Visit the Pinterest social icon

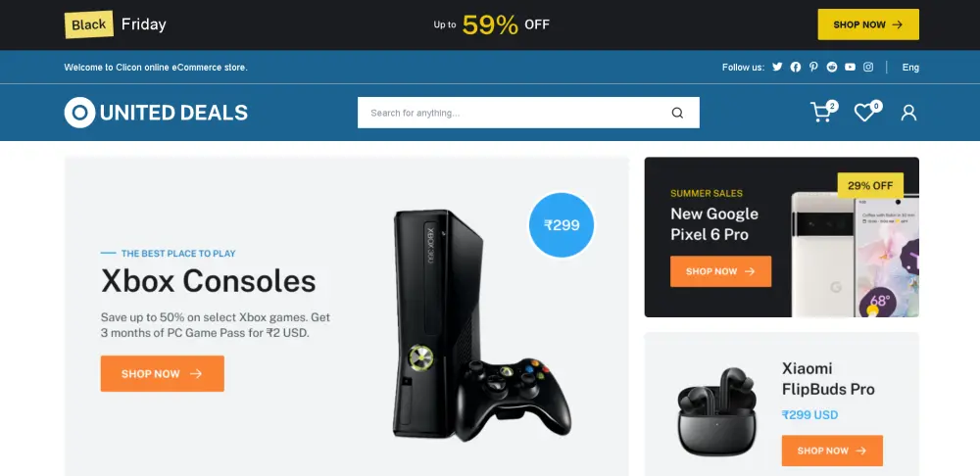813,67
